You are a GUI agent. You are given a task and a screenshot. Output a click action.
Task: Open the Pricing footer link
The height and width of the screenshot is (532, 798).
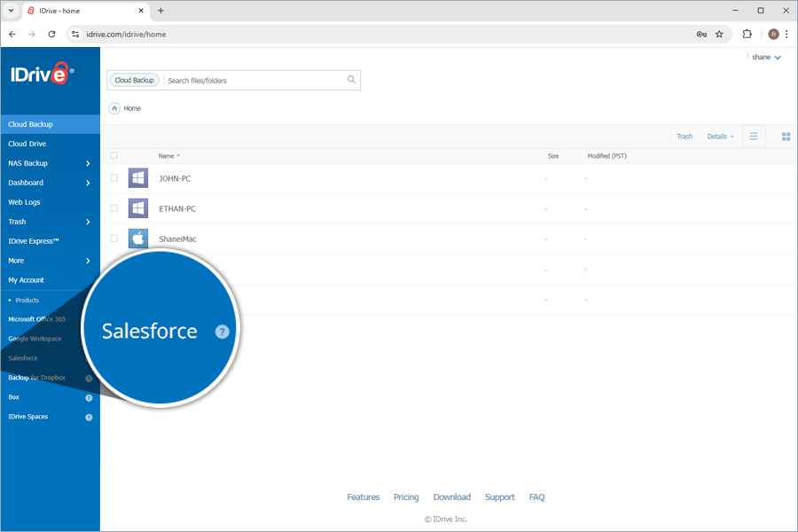tap(406, 497)
